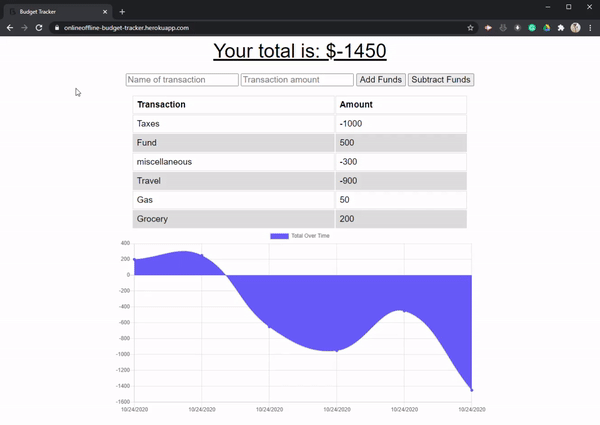Image resolution: width=600 pixels, height=425 pixels.
Task: Click the Chrome profile avatar
Action: (x=575, y=28)
